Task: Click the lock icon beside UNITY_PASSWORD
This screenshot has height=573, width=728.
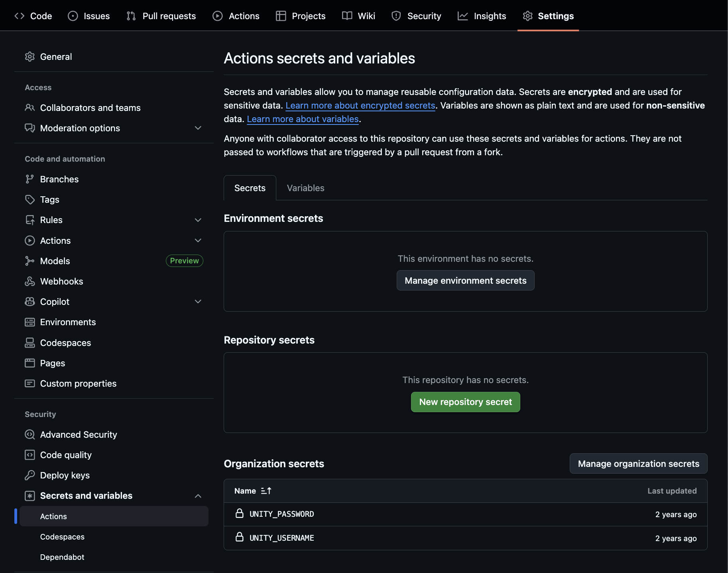Action: [x=240, y=514]
